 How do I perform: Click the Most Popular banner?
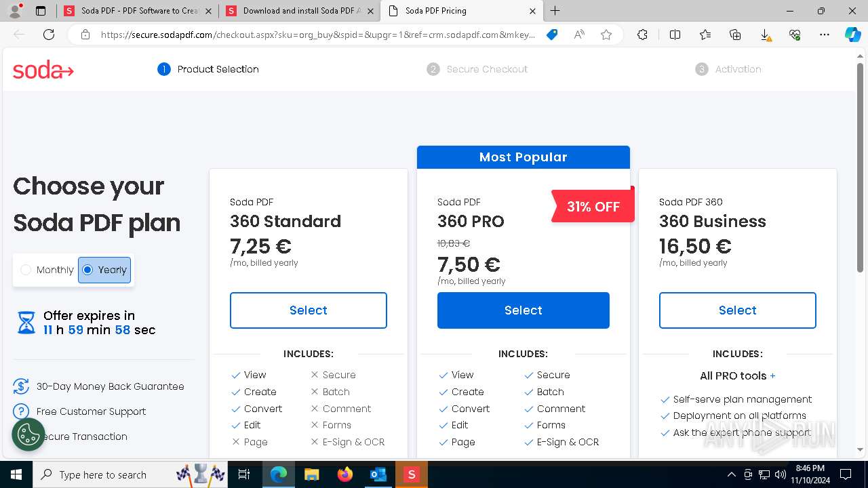(524, 157)
